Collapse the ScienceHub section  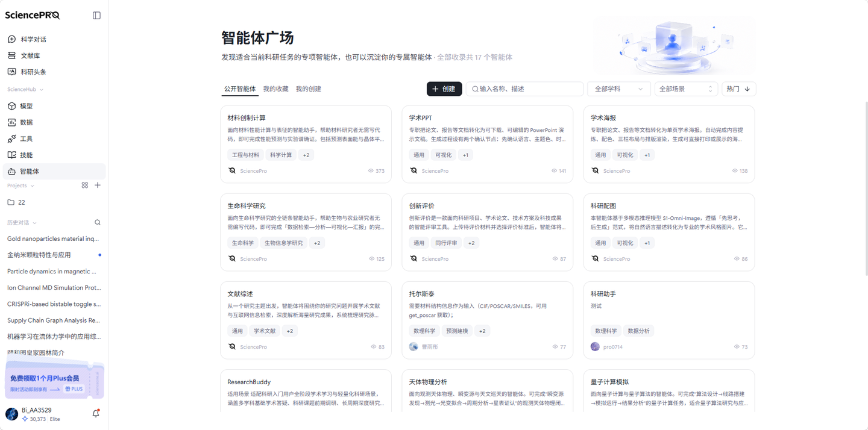pos(25,89)
